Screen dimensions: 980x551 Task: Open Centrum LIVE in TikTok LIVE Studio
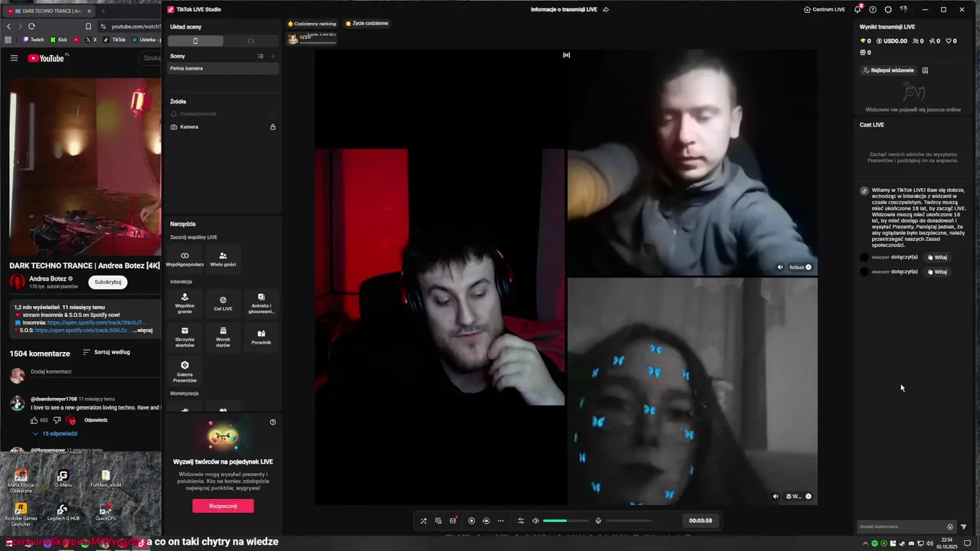click(x=825, y=9)
